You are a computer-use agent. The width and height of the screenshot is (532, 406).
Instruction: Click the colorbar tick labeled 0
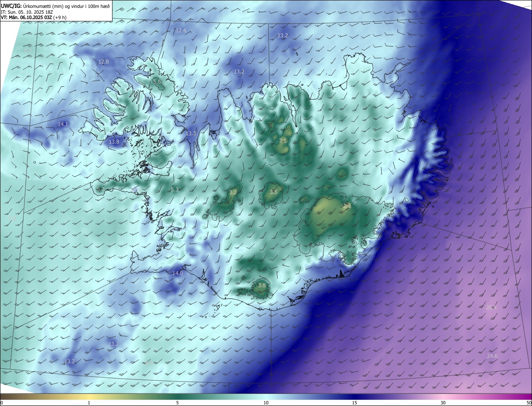(x=2, y=403)
